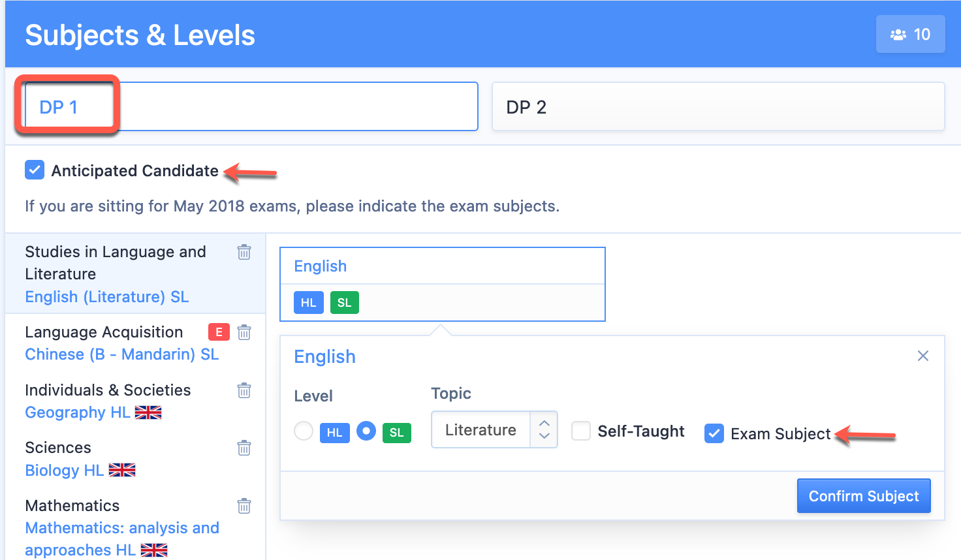Close the English subject panel

tap(923, 356)
